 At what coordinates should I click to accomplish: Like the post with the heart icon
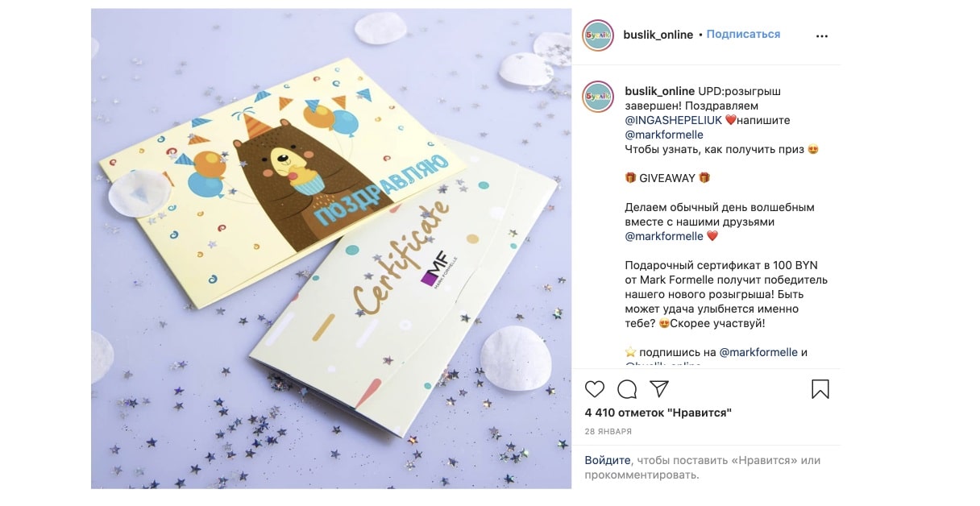click(x=595, y=390)
